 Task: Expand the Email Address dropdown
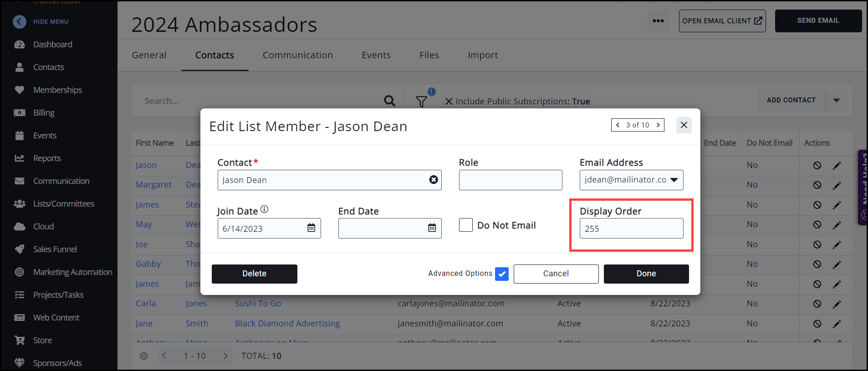pyautogui.click(x=674, y=180)
